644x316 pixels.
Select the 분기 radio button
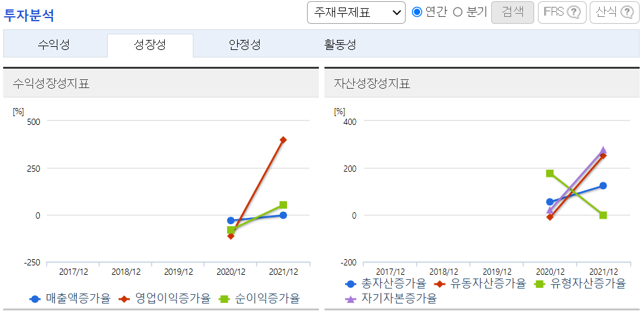coord(458,12)
